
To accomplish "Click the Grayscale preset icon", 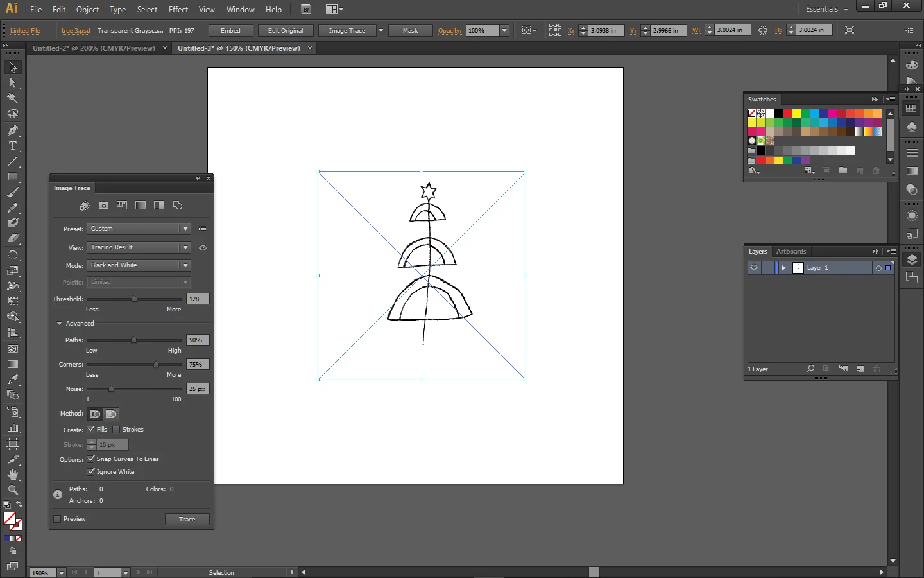I will (141, 206).
